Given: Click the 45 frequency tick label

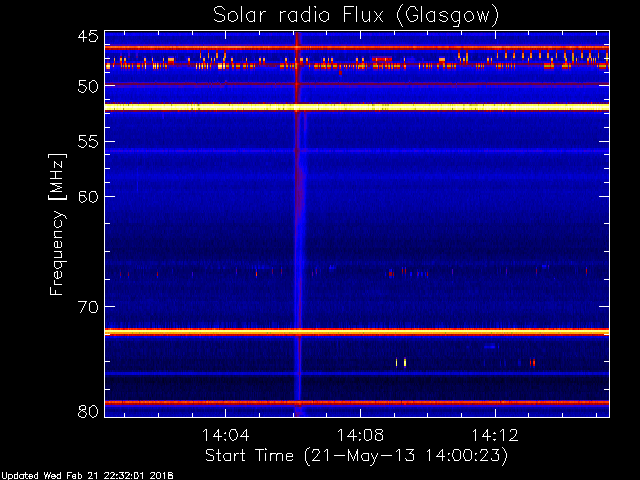Looking at the screenshot, I should [x=88, y=36].
